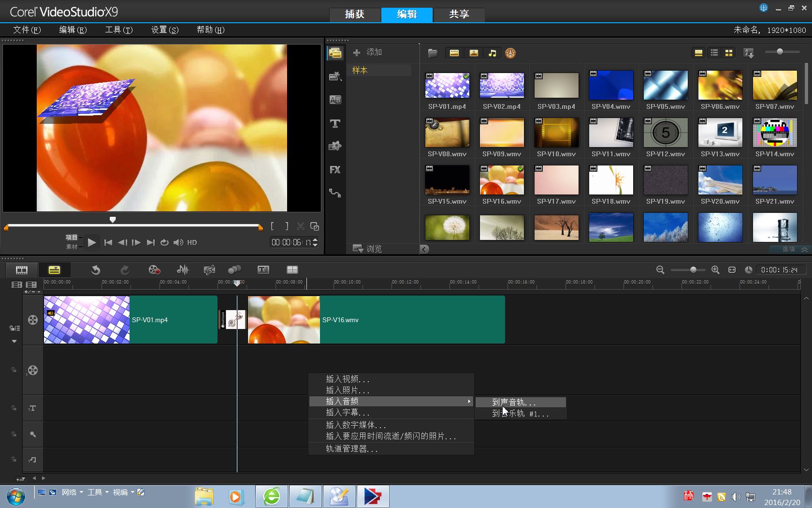Click the timecode stepper arrows
The height and width of the screenshot is (508, 812).
[315, 242]
